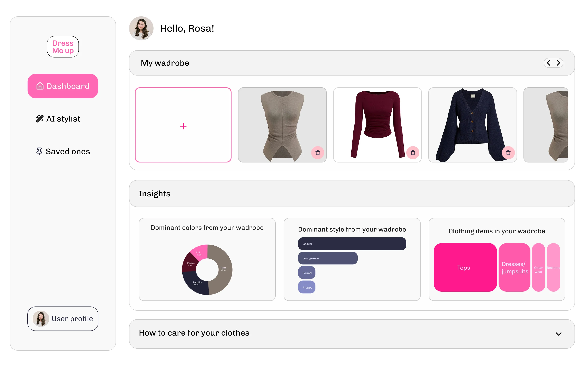The image size is (588, 367).
Task: Click the chevron in care section
Action: click(558, 334)
